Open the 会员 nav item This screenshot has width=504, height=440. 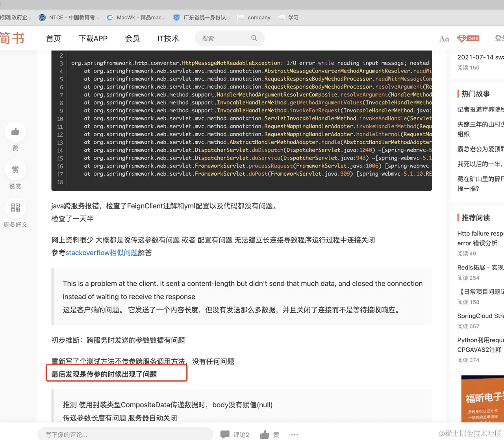(132, 38)
